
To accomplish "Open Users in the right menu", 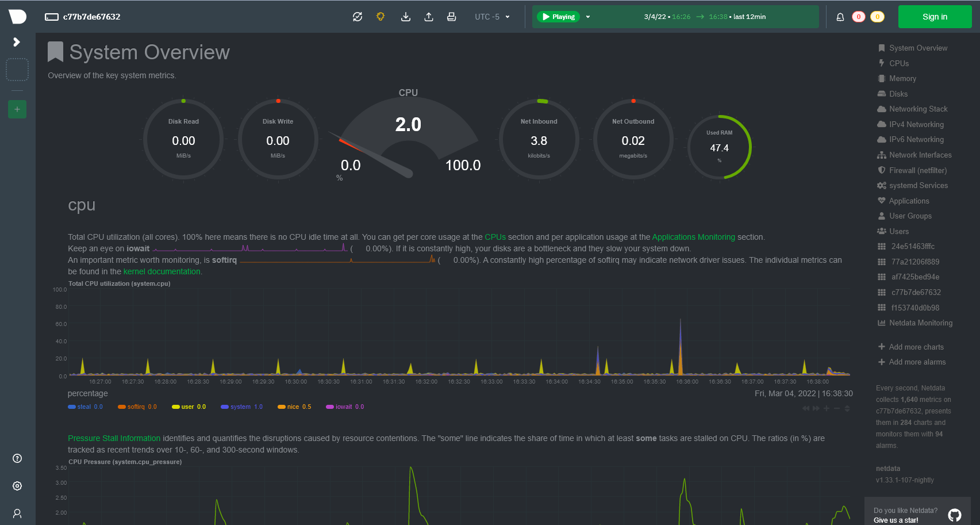I will 893,231.
